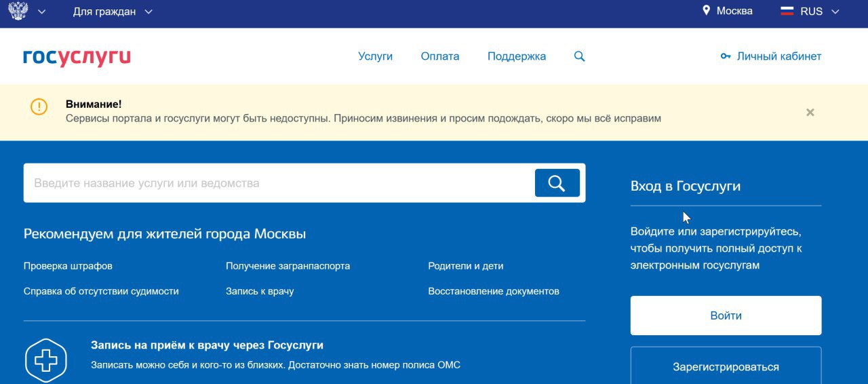Click "Рекомендуем для жителей города Москвы" heading
Image resolution: width=868 pixels, height=384 pixels.
(x=165, y=234)
